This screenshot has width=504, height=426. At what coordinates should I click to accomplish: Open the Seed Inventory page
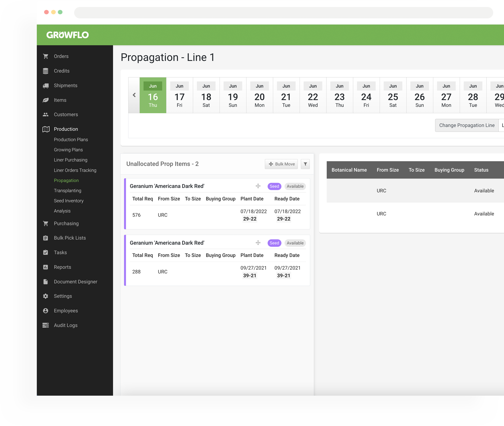(69, 201)
